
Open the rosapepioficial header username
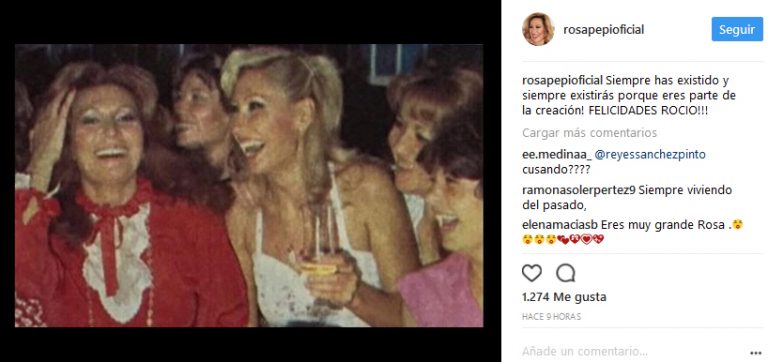(x=603, y=30)
